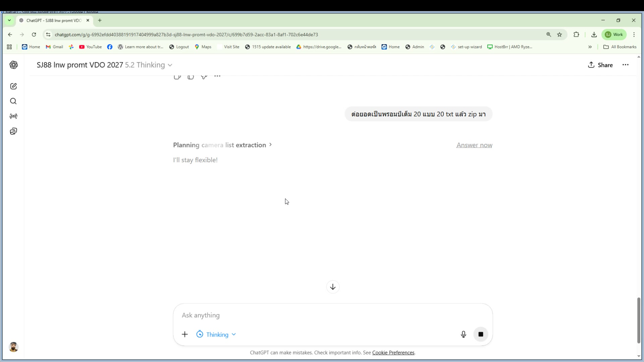Image resolution: width=644 pixels, height=362 pixels.
Task: Open new chat from sidebar pencil icon
Action: click(13, 86)
